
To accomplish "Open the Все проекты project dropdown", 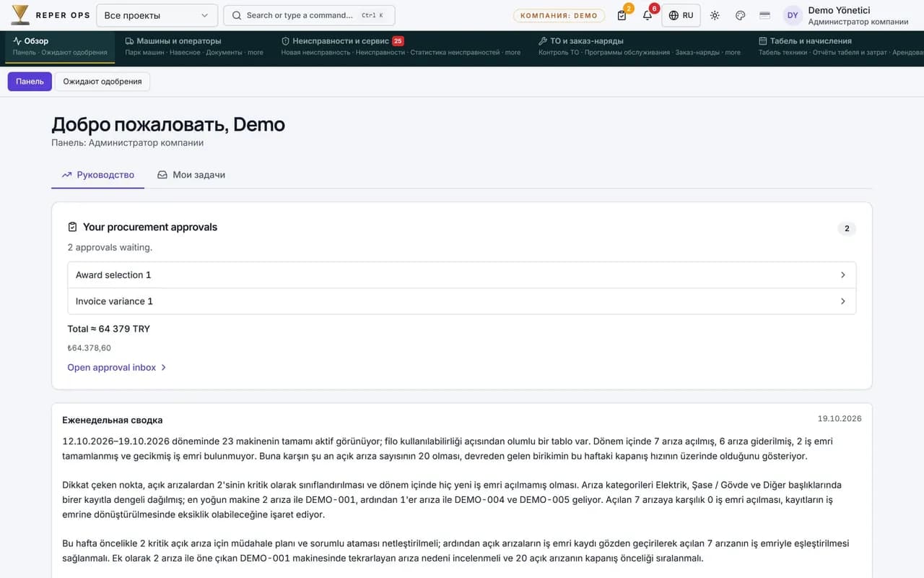I will click(156, 15).
